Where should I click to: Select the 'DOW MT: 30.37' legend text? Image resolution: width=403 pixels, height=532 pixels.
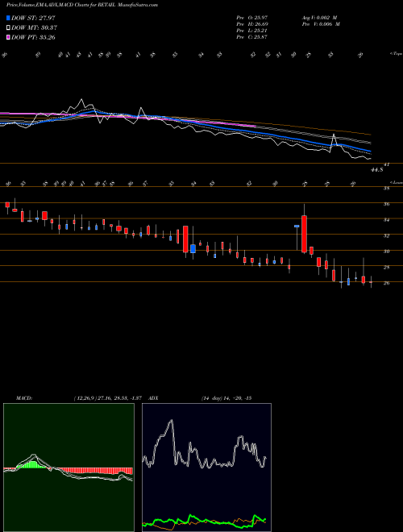tap(34, 27)
